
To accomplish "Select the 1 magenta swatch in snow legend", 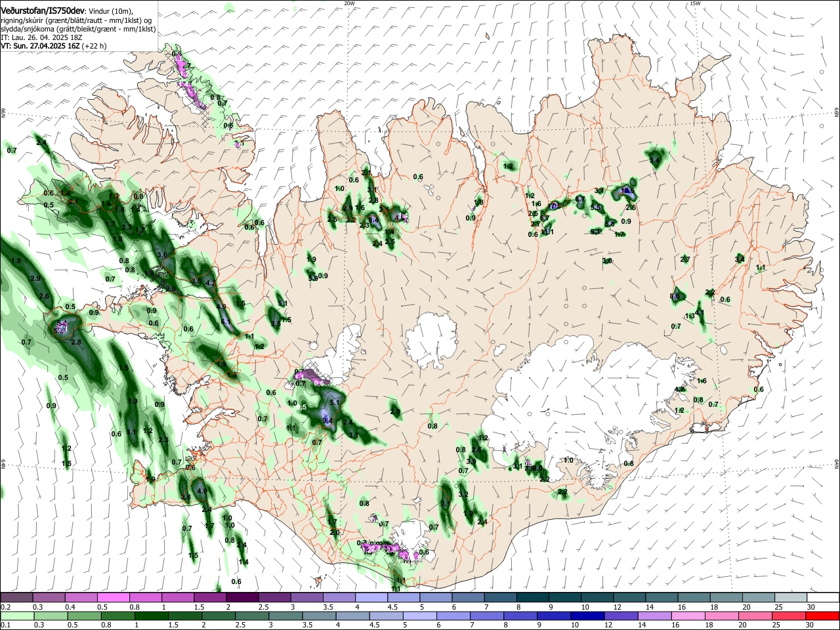I will 177,597.
